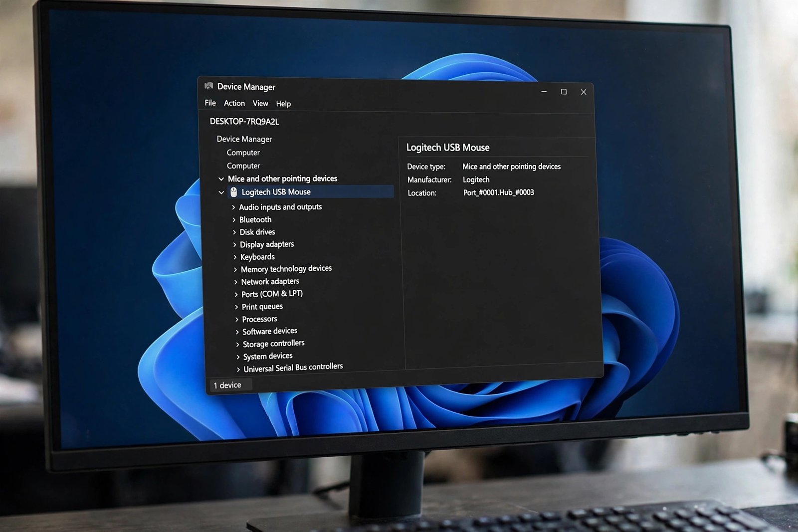Expand the Disk drives chevron
The width and height of the screenshot is (798, 532).
tap(234, 232)
